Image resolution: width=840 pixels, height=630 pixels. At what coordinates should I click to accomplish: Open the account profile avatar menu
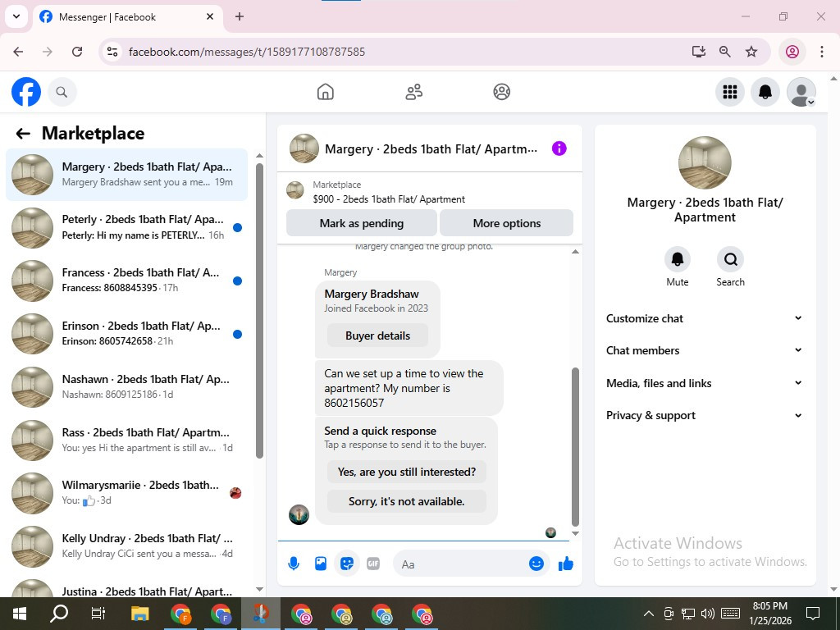point(801,92)
